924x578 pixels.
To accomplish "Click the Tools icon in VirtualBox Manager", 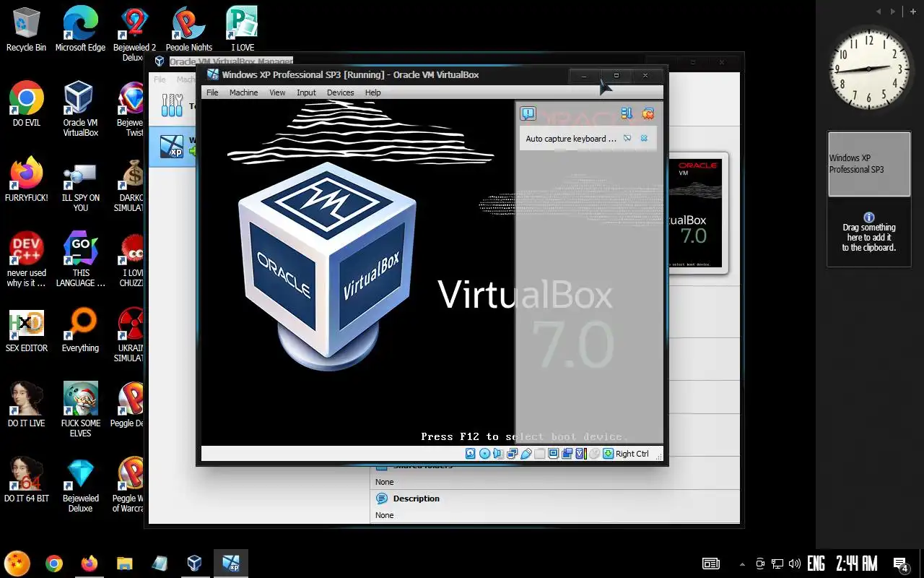I will (172, 105).
